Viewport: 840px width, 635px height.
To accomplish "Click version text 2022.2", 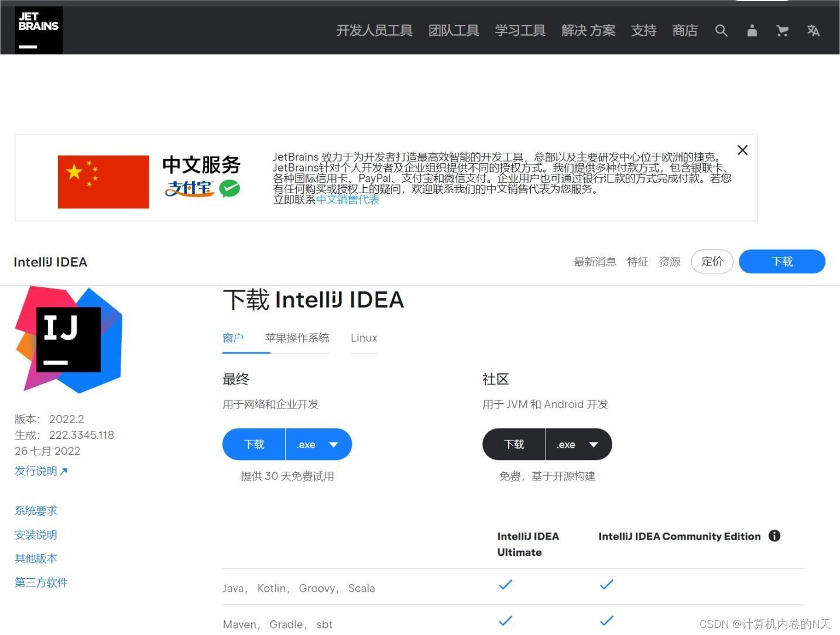I will coord(67,419).
